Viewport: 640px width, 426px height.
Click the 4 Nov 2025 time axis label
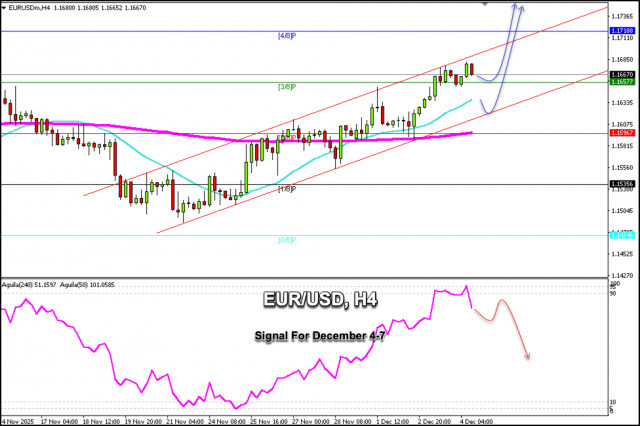pos(18,422)
